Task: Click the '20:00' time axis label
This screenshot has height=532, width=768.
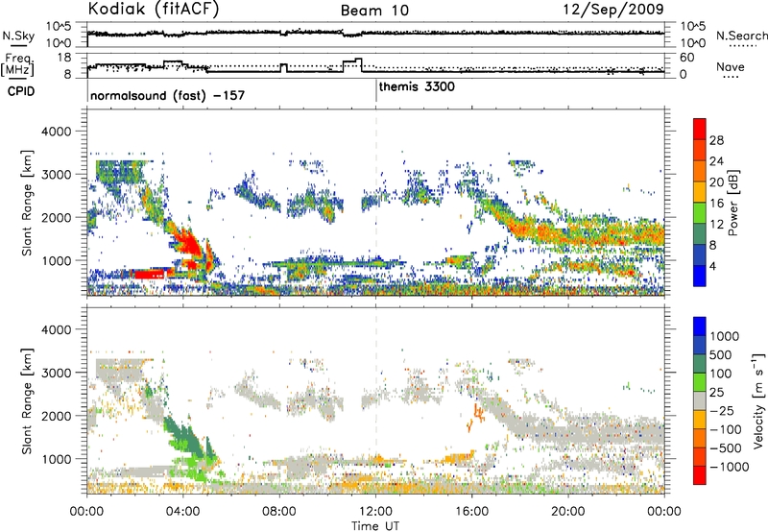Action: pyautogui.click(x=567, y=512)
